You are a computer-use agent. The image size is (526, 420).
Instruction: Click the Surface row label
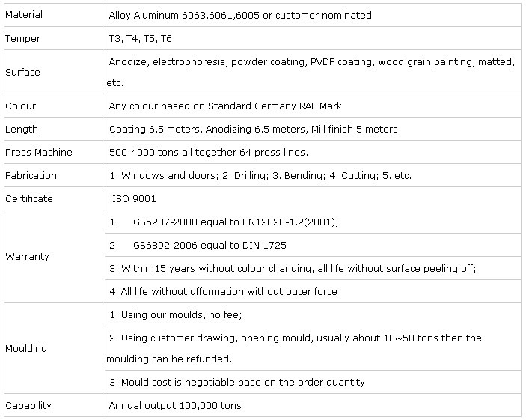tap(22, 72)
